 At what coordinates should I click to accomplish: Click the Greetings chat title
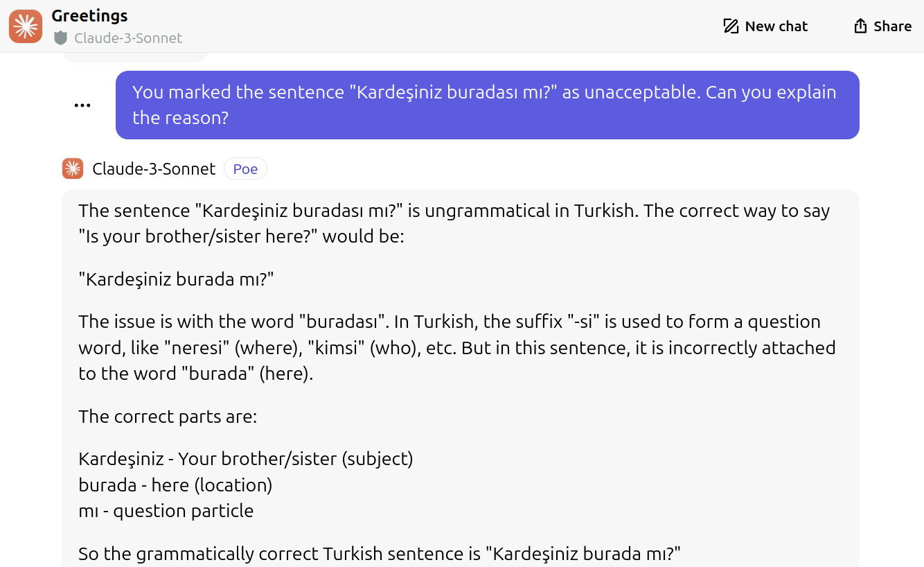[89, 16]
